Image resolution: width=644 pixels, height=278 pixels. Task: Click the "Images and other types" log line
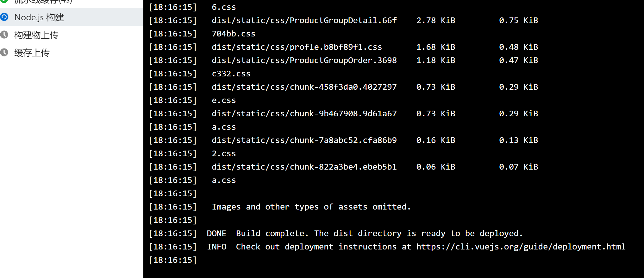tap(311, 207)
